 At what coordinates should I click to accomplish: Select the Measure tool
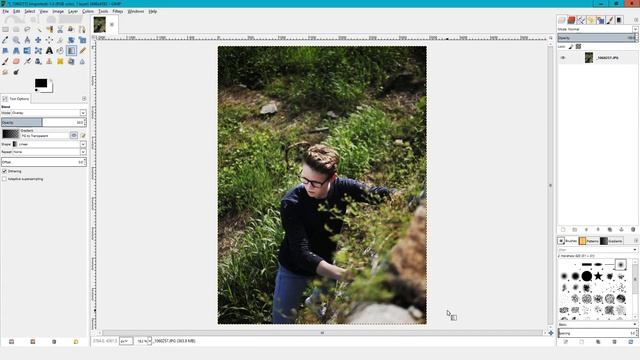(27, 40)
